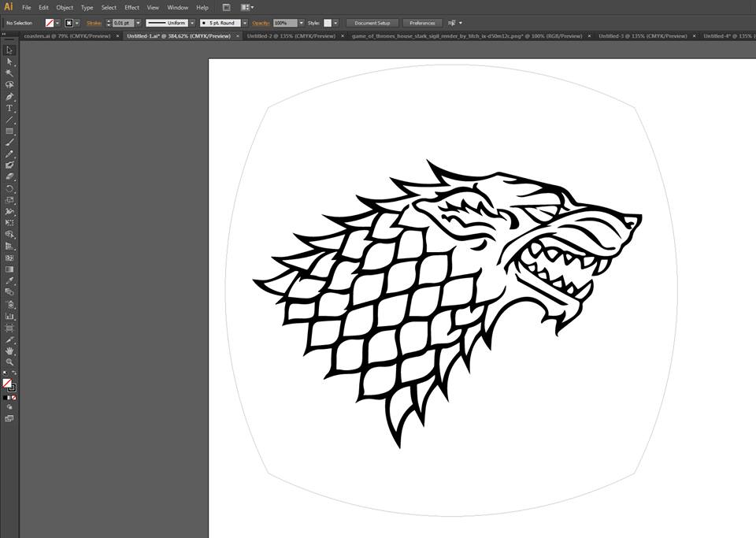This screenshot has width=756, height=538.
Task: Click the Fill swatch in the Tools panel
Action: pyautogui.click(x=7, y=383)
